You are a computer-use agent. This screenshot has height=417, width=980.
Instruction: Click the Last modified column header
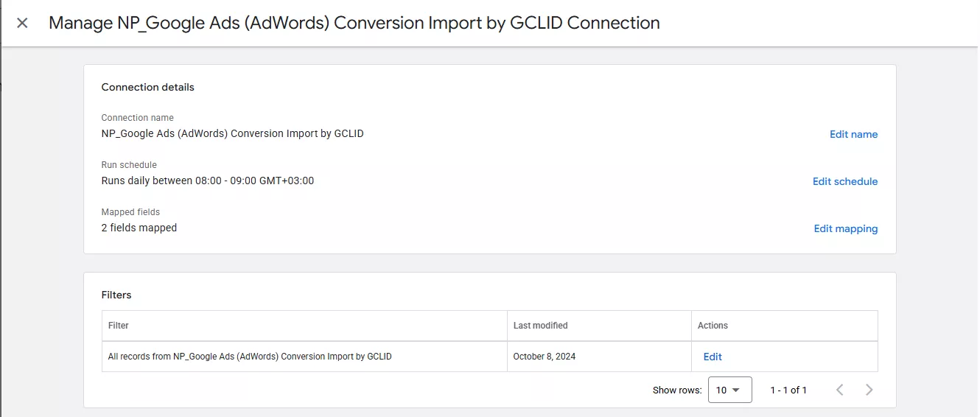point(540,325)
